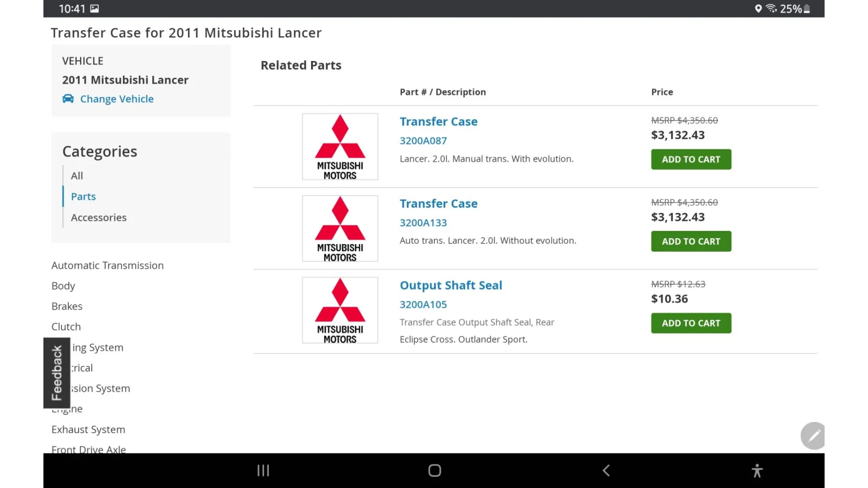Click 'Eclipse Cross. Outlander Sport.' text

[464, 339]
